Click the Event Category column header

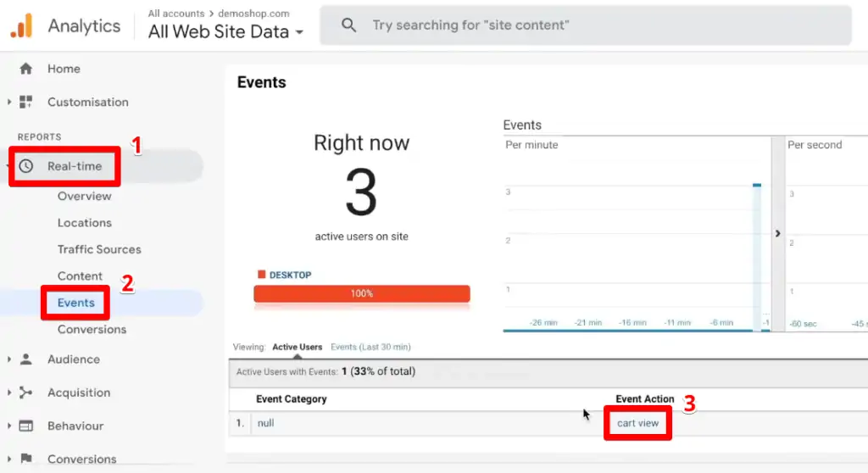point(292,398)
